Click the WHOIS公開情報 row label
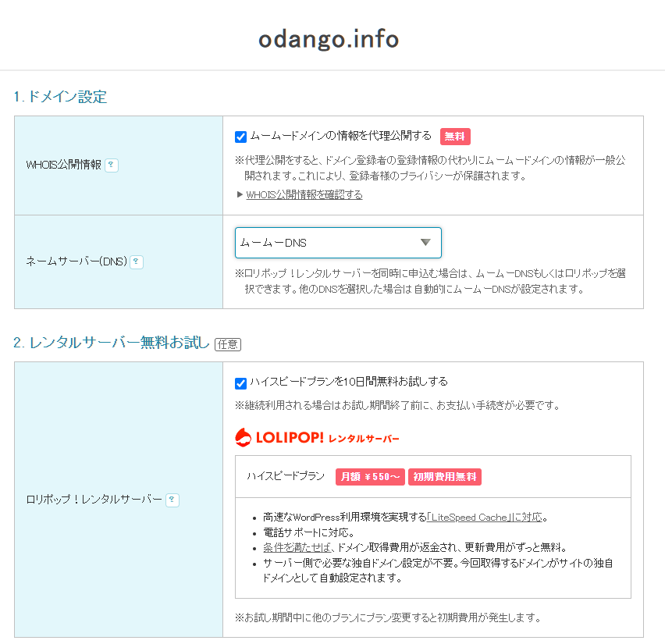The image size is (665, 644). coord(64,165)
